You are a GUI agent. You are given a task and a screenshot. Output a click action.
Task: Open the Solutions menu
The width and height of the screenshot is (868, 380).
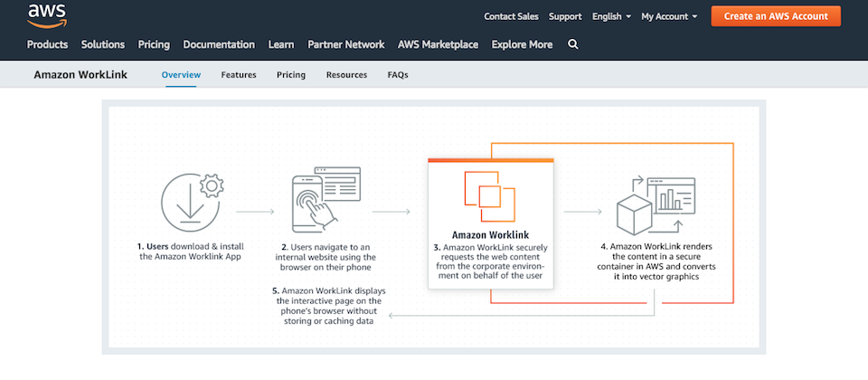[x=103, y=44]
